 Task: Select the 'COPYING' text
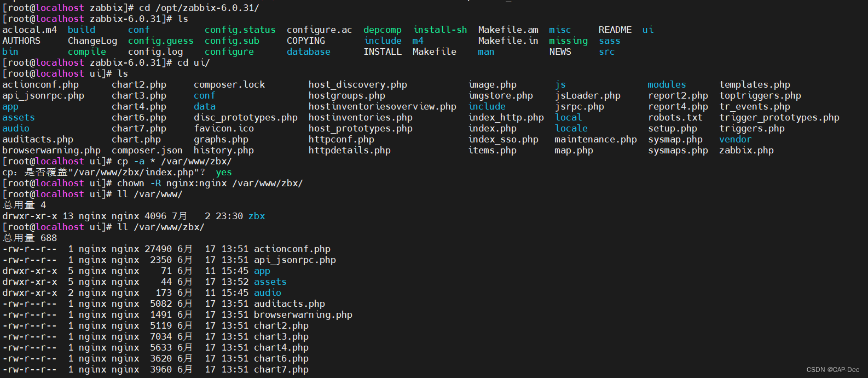pyautogui.click(x=306, y=41)
